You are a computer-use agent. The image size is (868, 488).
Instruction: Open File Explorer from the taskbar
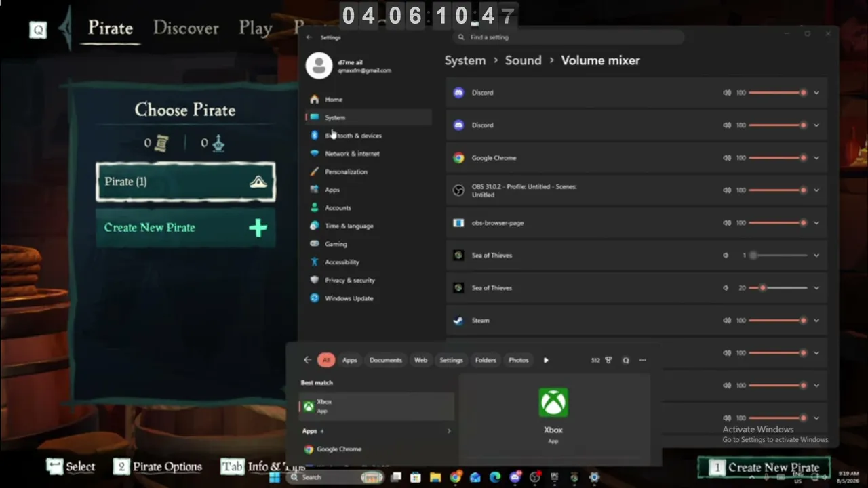coord(435,477)
